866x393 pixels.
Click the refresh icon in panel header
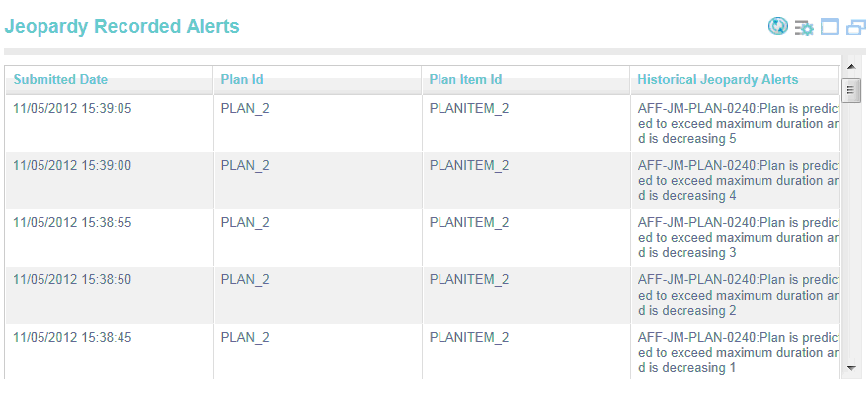pyautogui.click(x=778, y=26)
